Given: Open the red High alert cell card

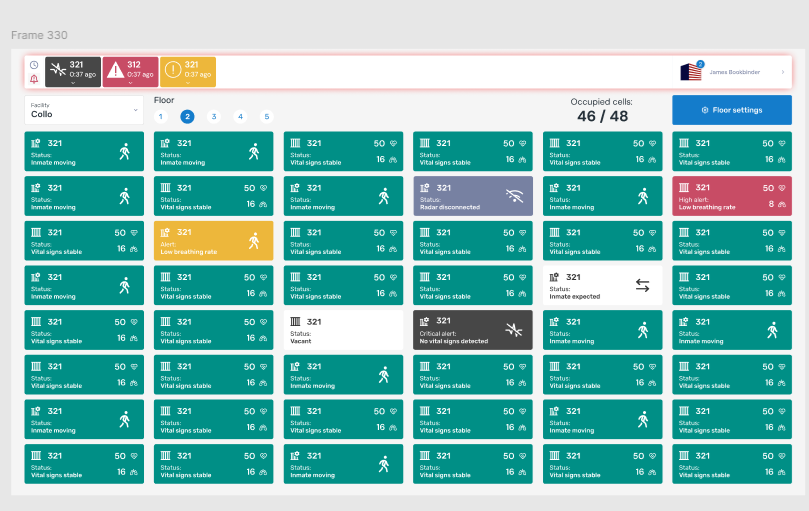Looking at the screenshot, I should (x=732, y=196).
